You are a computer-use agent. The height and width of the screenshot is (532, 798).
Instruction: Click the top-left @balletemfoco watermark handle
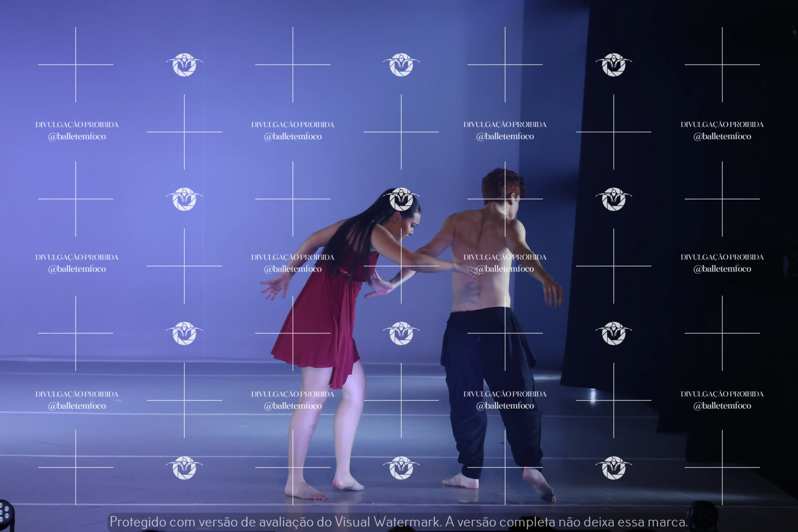click(x=77, y=136)
